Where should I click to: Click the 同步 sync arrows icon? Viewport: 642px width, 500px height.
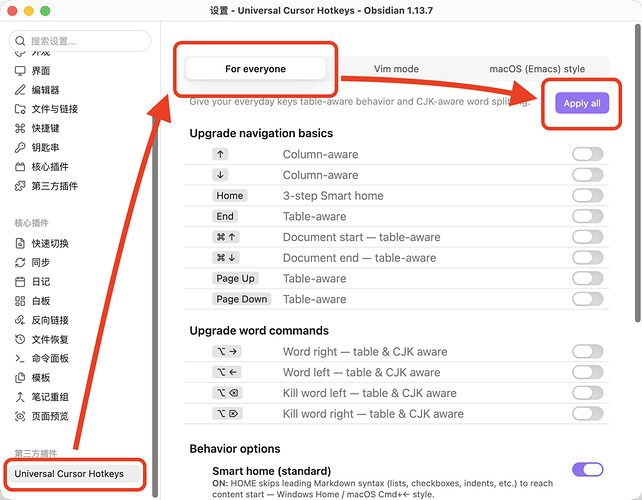[x=20, y=262]
